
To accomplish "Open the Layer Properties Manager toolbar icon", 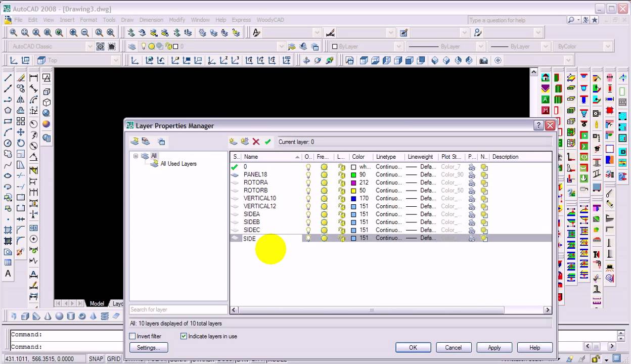I will (132, 46).
